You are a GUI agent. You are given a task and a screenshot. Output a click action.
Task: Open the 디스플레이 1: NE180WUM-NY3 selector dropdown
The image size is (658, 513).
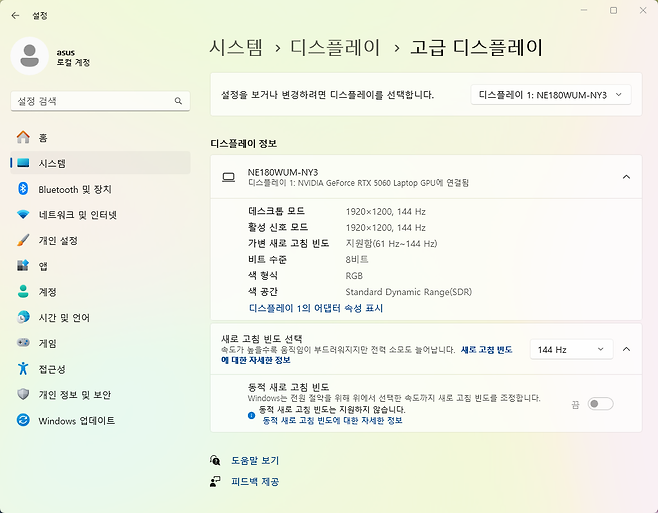pyautogui.click(x=551, y=94)
